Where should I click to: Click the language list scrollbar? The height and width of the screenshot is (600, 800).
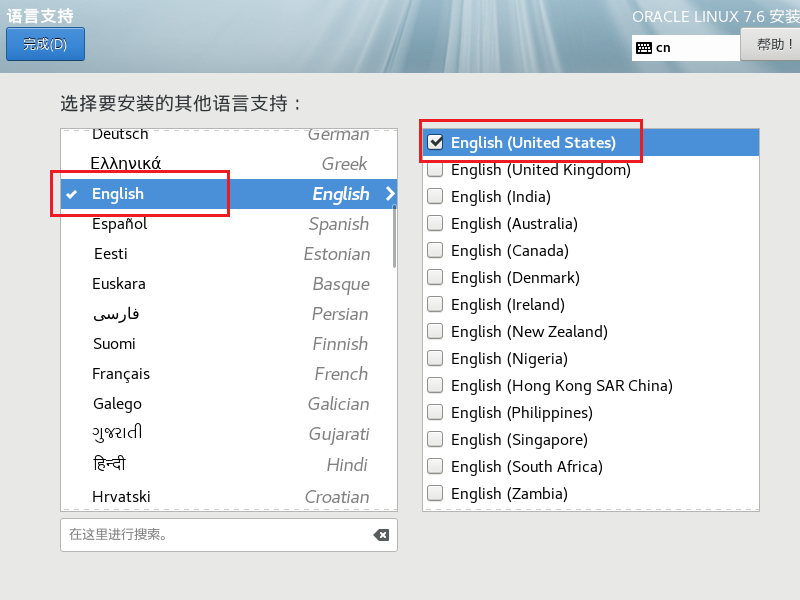394,235
